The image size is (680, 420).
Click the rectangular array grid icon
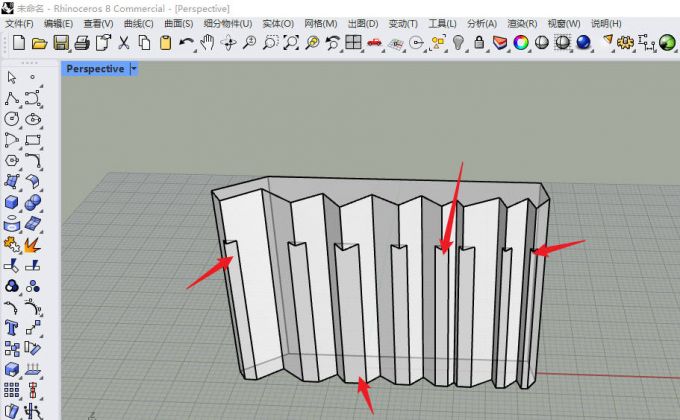pyautogui.click(x=12, y=390)
